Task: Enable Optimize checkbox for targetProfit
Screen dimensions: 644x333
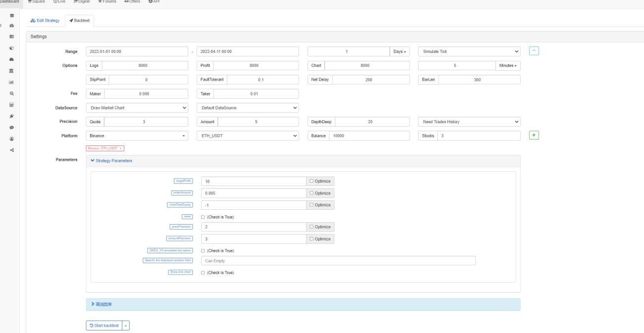Action: click(312, 181)
